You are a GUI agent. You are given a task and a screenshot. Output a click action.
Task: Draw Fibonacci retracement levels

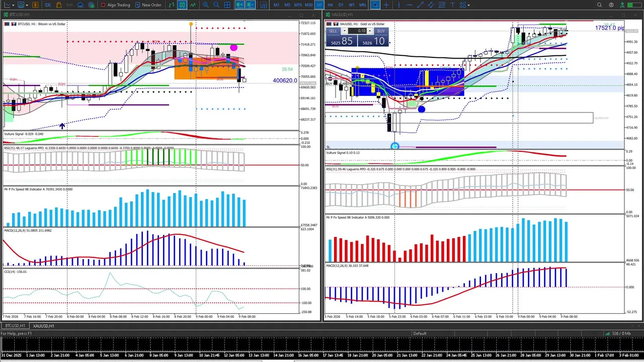click(x=442, y=5)
